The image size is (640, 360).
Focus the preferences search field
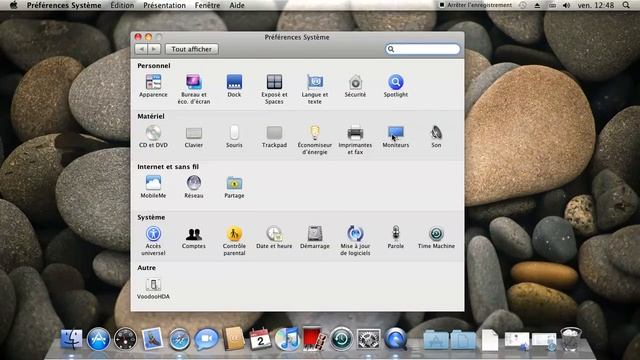422,49
